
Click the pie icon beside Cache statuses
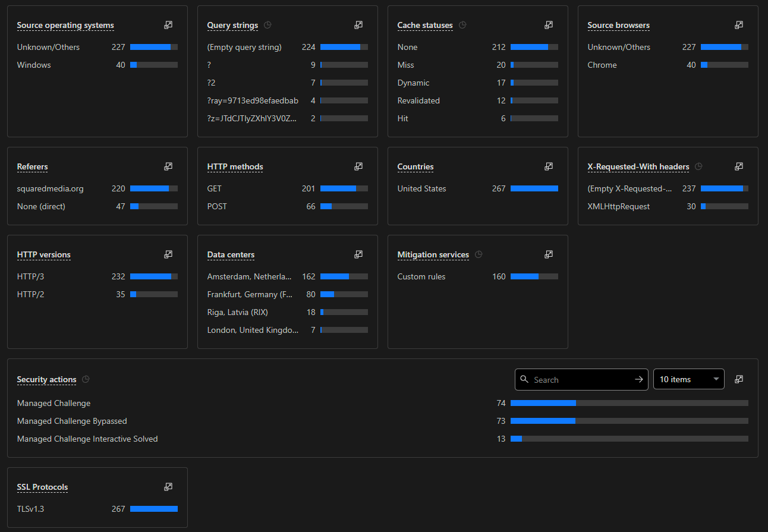coord(462,25)
